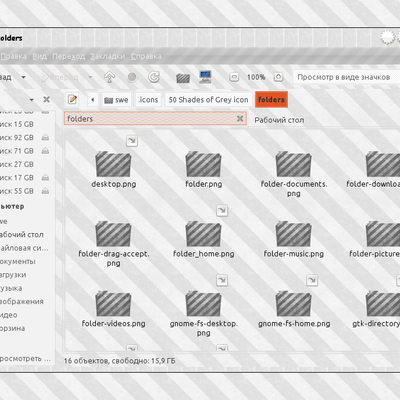The height and width of the screenshot is (400, 400).
Task: Open the Закладки menu
Action: point(107,56)
